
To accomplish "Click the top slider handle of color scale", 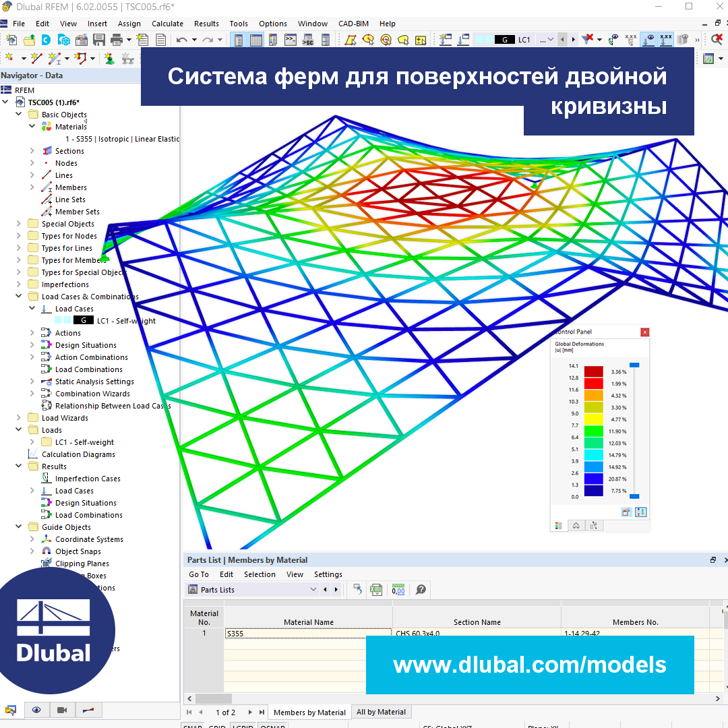I will click(634, 365).
